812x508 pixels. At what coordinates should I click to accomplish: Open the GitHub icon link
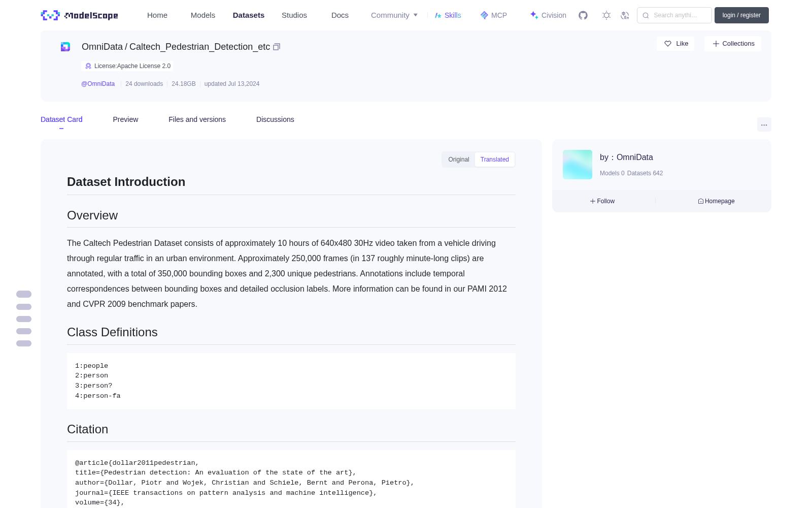[583, 15]
